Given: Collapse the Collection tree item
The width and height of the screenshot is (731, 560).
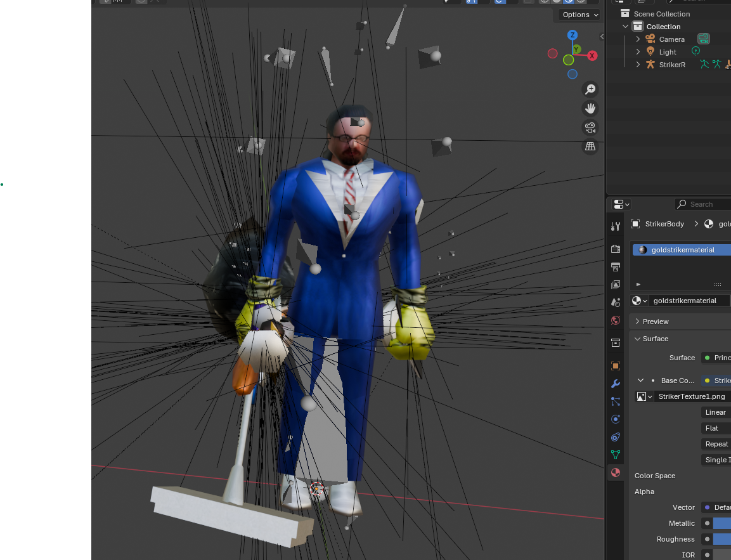Looking at the screenshot, I should (626, 27).
